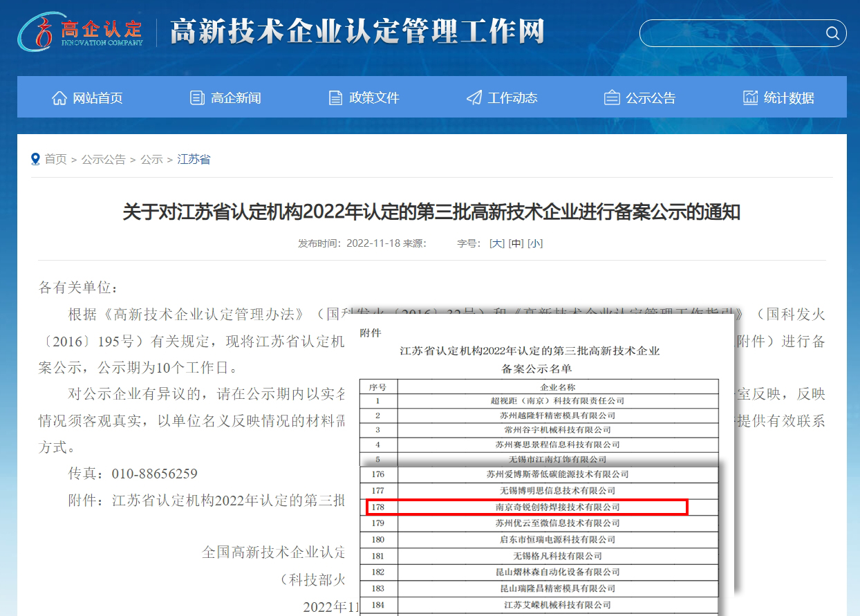860x616 pixels.
Task: Click the 江苏省 breadcrumb link
Action: click(194, 160)
